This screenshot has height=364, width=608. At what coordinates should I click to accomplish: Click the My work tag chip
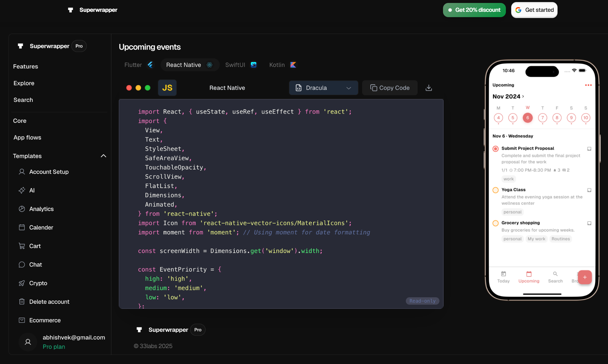click(537, 239)
